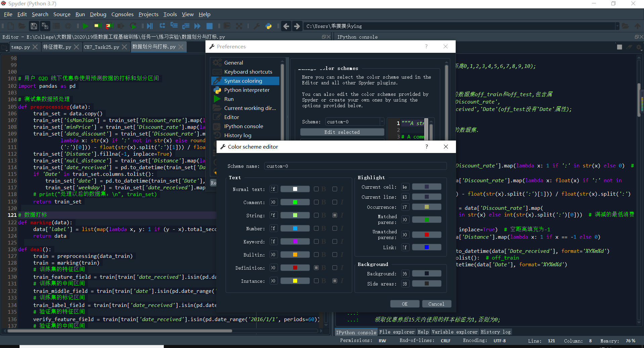
Task: Select Python interpreter in preferences sidebar
Action: click(x=246, y=90)
